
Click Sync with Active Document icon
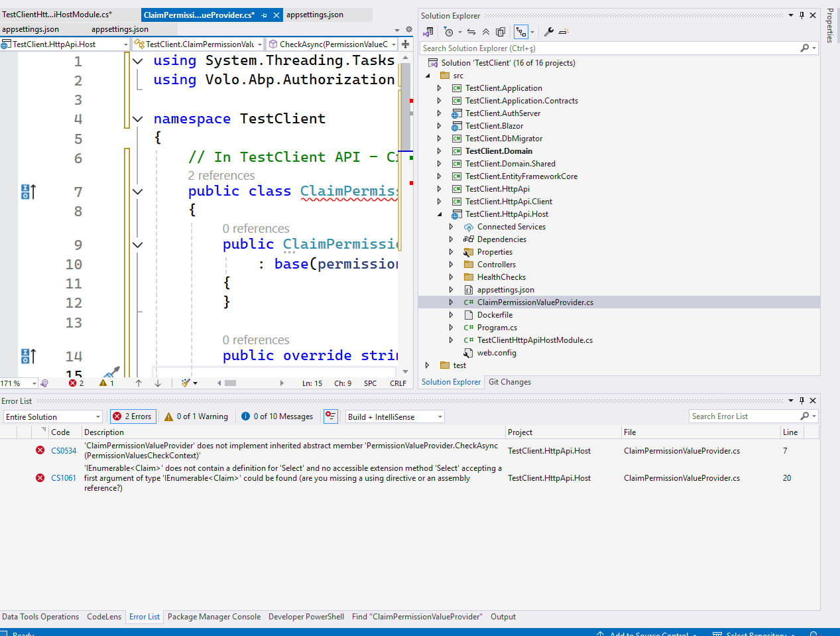coord(471,32)
